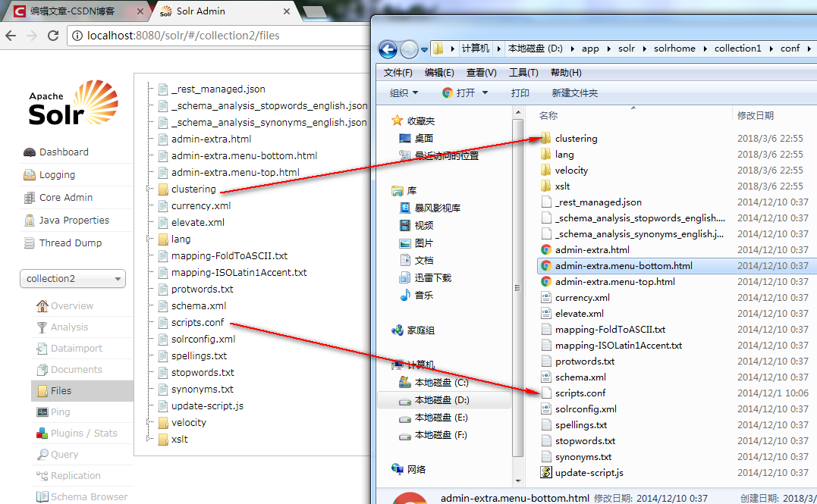This screenshot has width=817, height=504.
Task: Open solrconfig.xml in Solr file tree
Action: (x=203, y=339)
